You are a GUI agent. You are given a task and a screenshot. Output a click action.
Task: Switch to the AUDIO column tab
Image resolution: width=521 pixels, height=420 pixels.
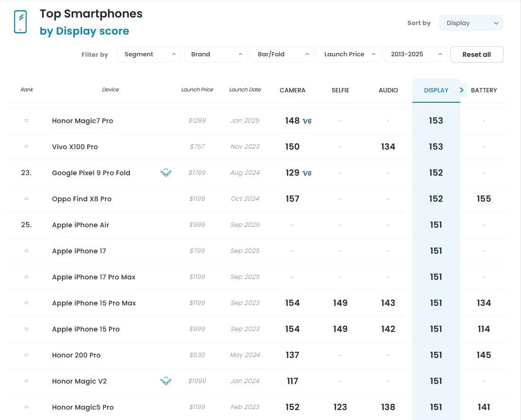click(388, 90)
